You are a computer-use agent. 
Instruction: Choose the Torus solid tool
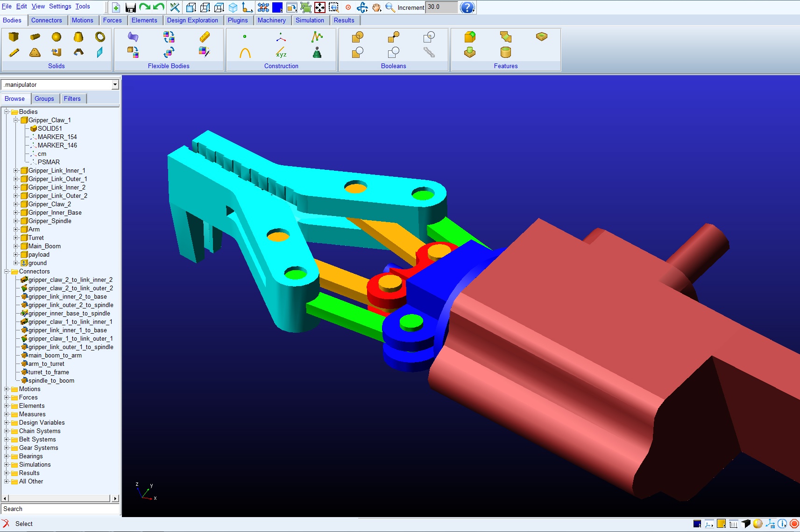coord(100,37)
